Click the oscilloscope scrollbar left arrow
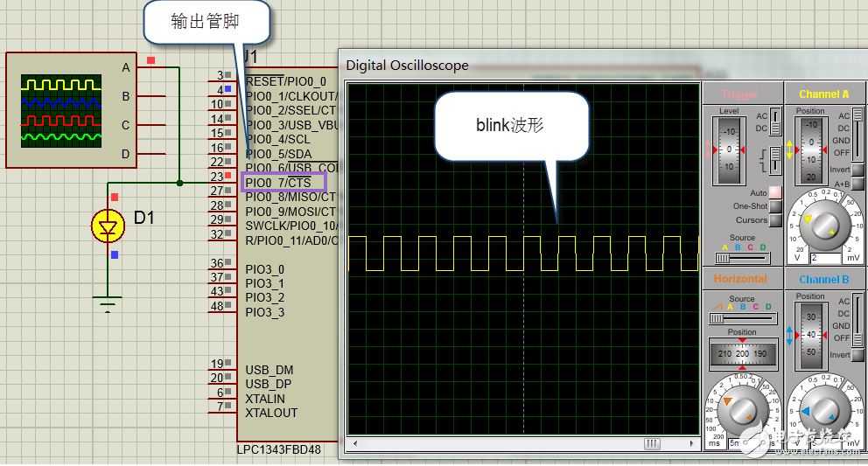The image size is (868, 466). coord(355,443)
